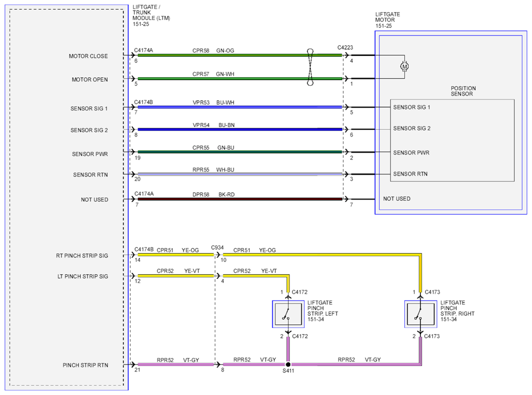Image resolution: width=532 pixels, height=395 pixels.
Task: Select the LIFTGATE MOTOR 151-25 label
Action: coord(387,20)
